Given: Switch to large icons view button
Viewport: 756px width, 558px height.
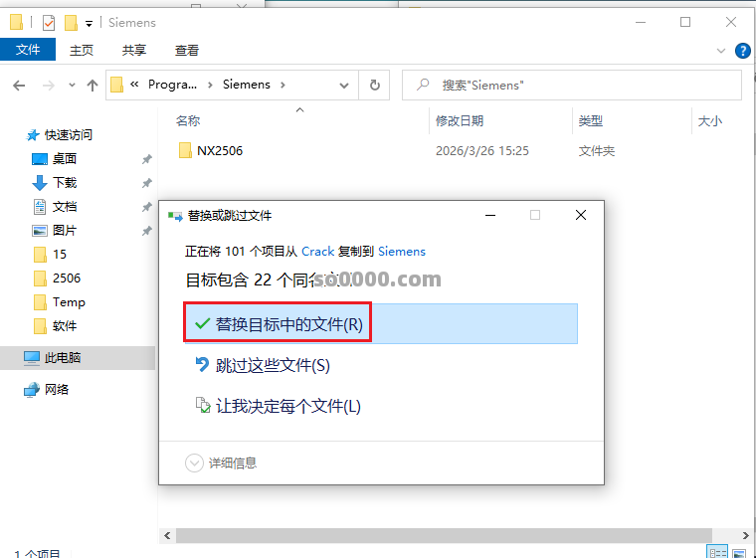Looking at the screenshot, I should [x=737, y=552].
